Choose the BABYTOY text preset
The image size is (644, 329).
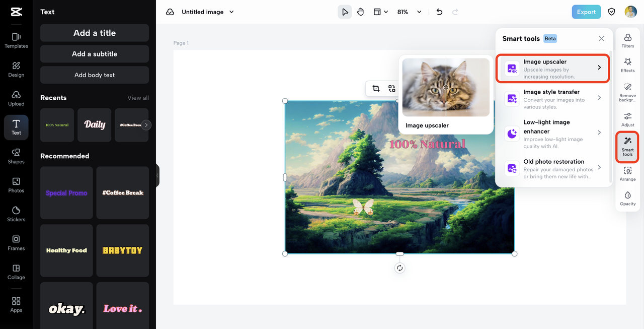point(123,250)
